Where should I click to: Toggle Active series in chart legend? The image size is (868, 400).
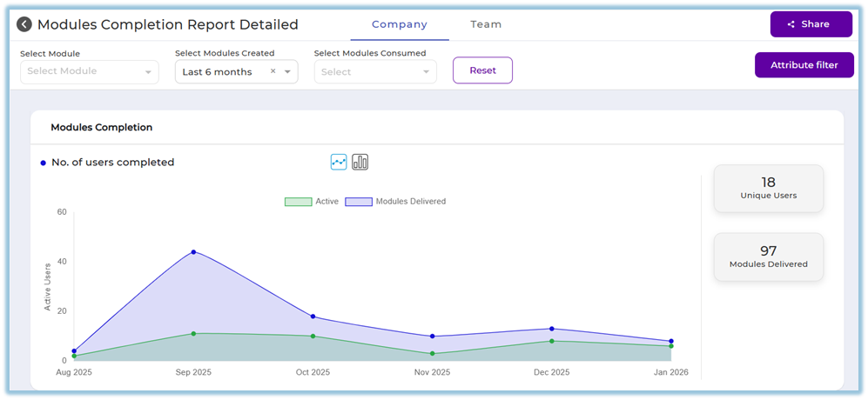[x=312, y=202]
